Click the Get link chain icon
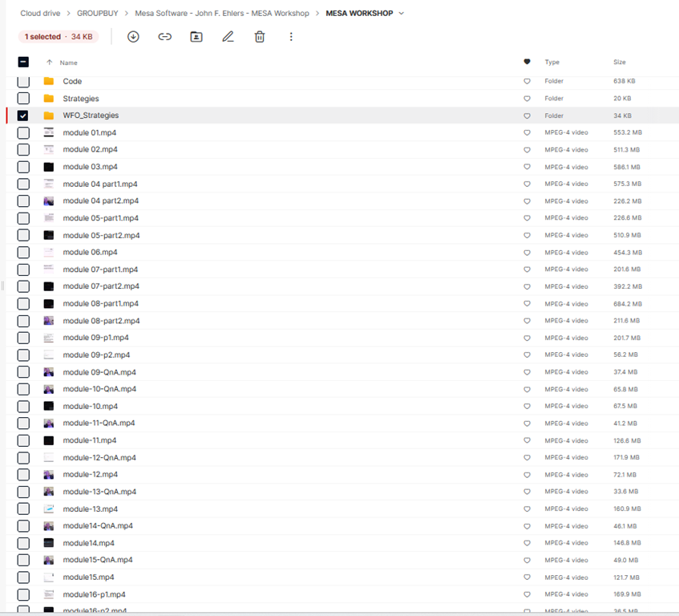The height and width of the screenshot is (616, 679). coord(164,37)
